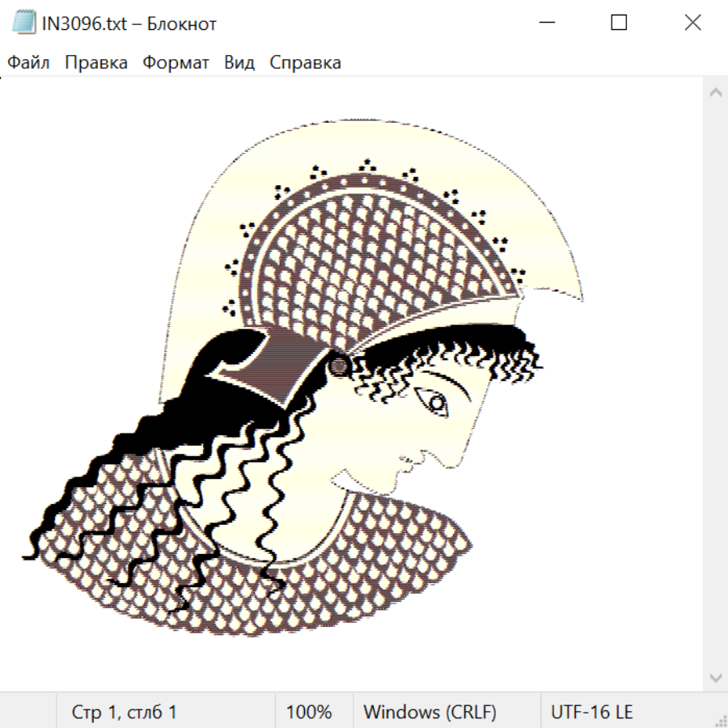
Task: Click the Notepad icon in the title bar
Action: coord(24,23)
